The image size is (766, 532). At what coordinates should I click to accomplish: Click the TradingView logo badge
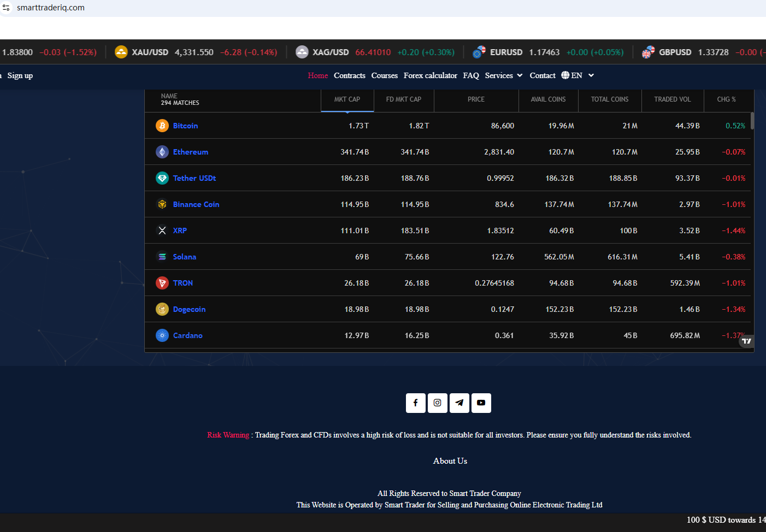(746, 341)
